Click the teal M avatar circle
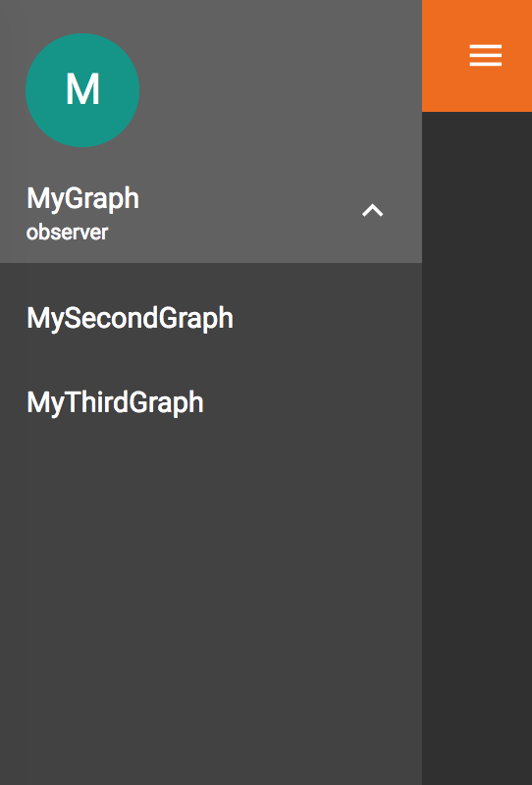The image size is (532, 785). 82,90
